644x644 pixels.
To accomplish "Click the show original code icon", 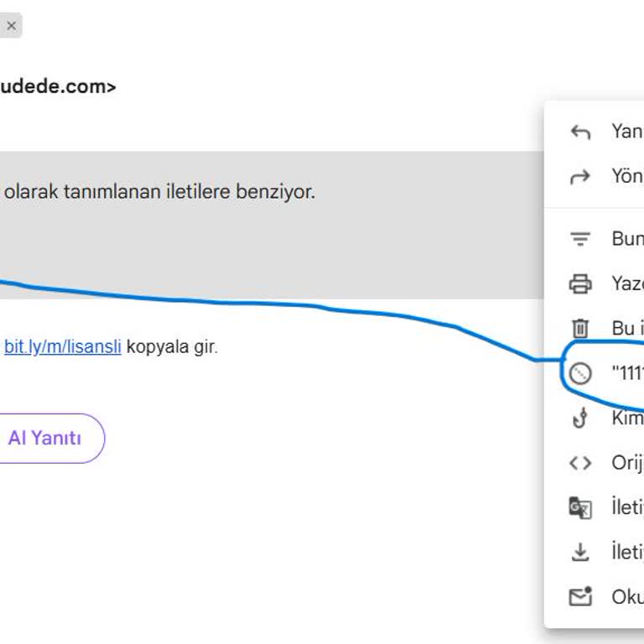I will [x=580, y=463].
